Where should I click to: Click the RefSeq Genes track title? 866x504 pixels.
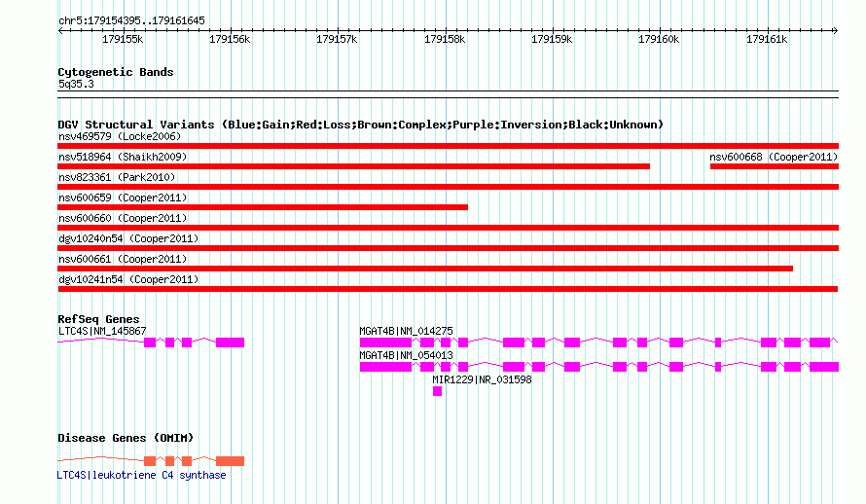(x=98, y=319)
